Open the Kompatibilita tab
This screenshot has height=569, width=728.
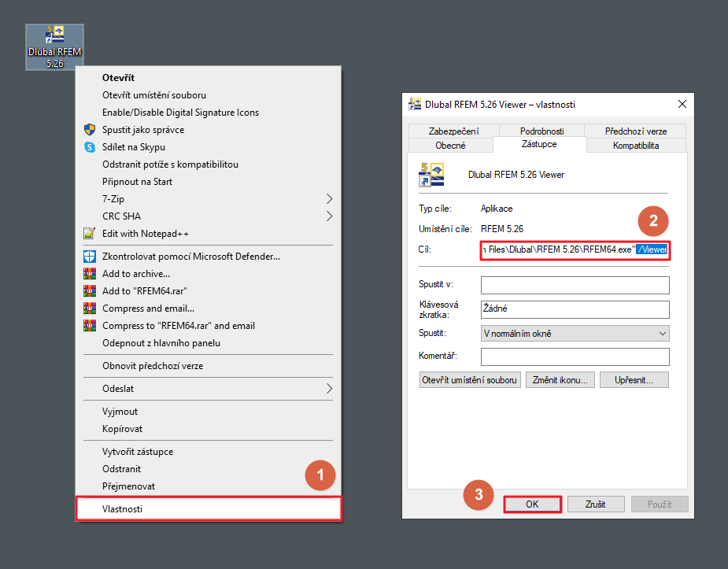(x=636, y=146)
